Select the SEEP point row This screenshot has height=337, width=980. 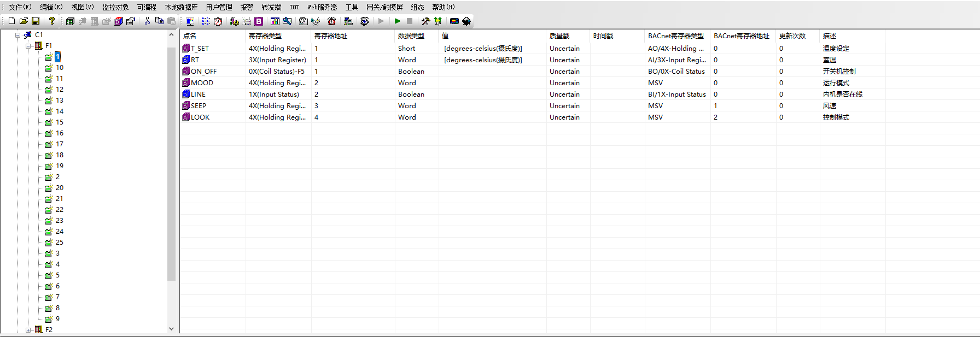533,106
